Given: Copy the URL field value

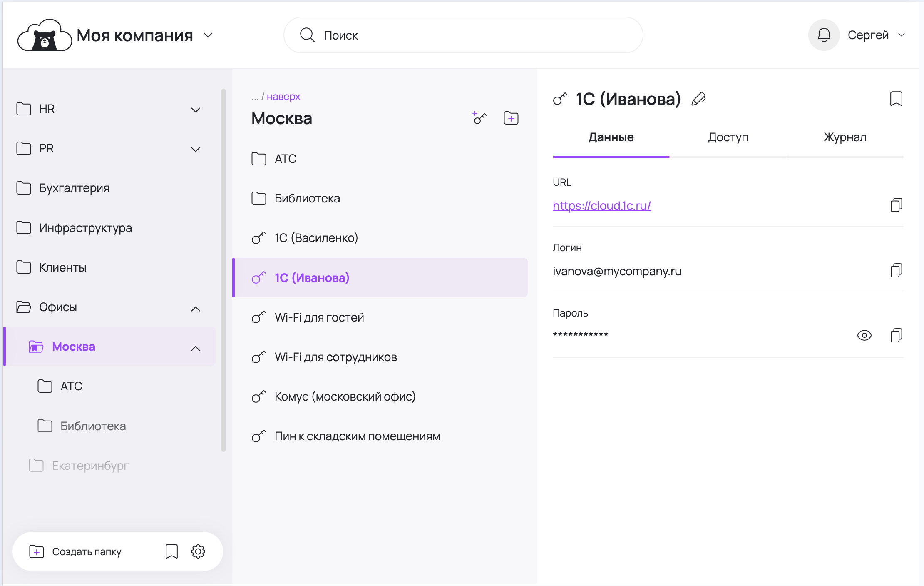Looking at the screenshot, I should pos(896,205).
